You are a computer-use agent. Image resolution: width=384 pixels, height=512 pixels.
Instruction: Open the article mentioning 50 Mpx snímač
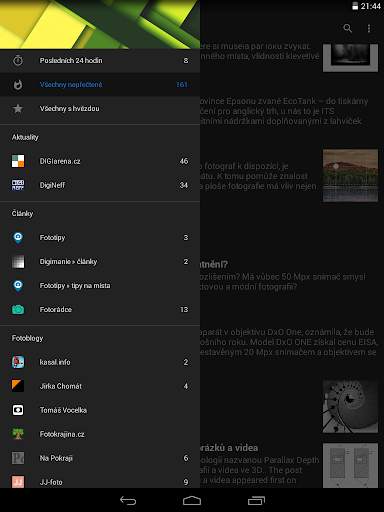[283, 282]
